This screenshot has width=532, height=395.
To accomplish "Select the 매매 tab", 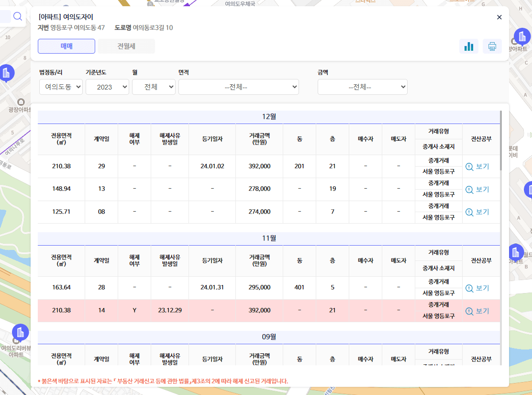I will tap(66, 46).
